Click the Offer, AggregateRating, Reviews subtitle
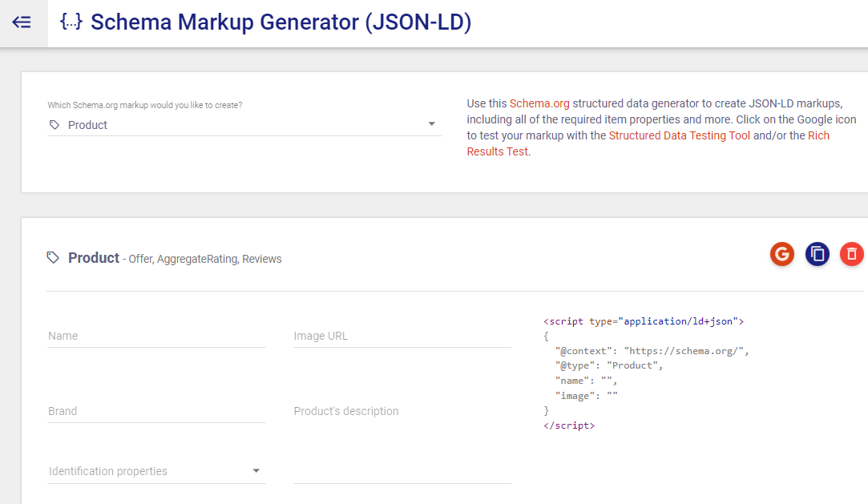868x504 pixels. (205, 259)
